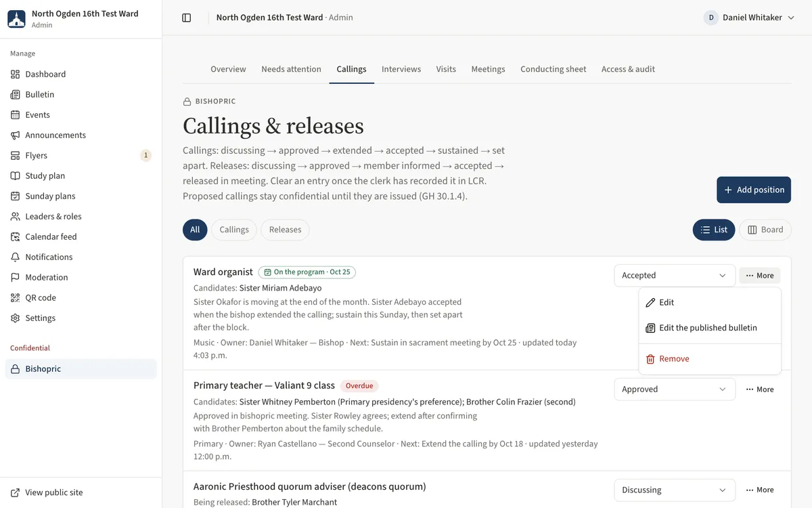Select the All filter pill
Screen dimensions: 812x508
[195, 230]
